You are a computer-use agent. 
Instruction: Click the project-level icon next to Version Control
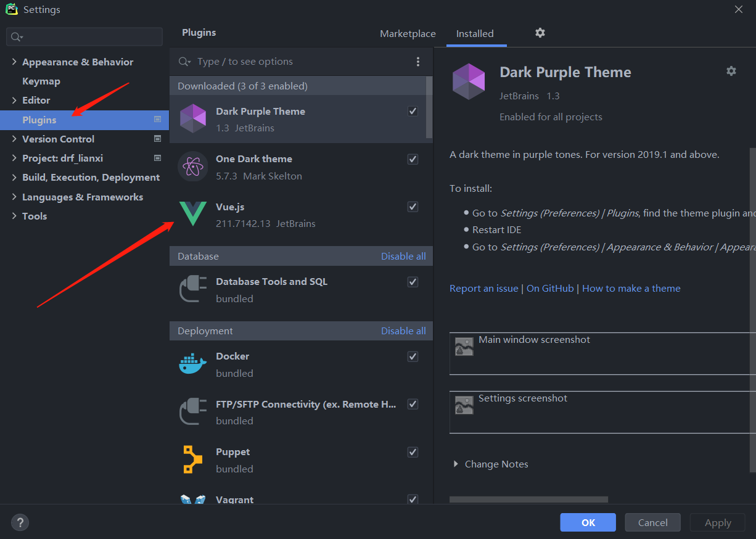157,139
